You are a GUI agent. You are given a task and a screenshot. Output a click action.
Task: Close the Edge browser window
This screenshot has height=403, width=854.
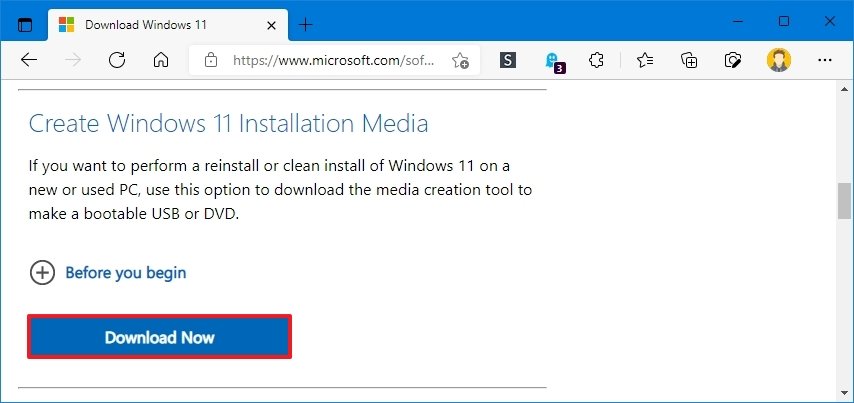(829, 22)
